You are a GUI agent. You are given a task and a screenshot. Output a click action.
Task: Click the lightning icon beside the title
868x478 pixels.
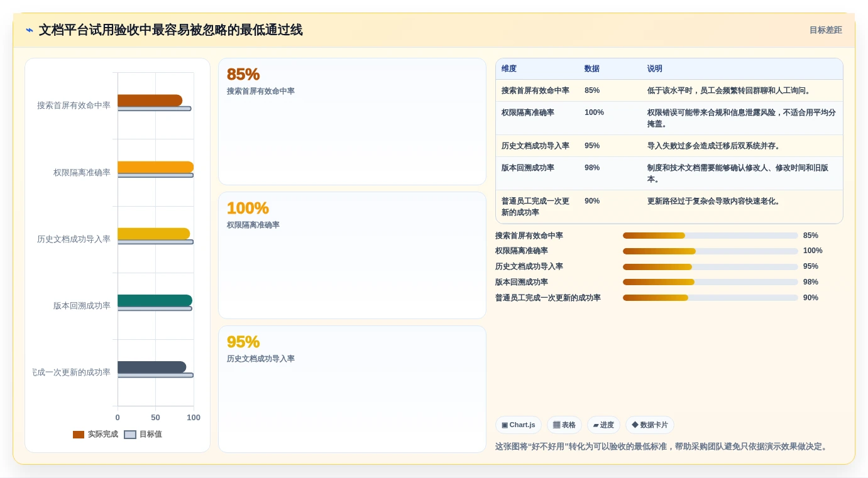(x=30, y=30)
